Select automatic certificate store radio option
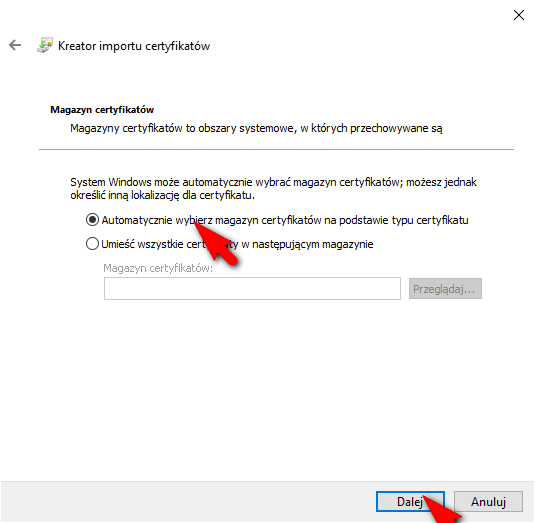 pyautogui.click(x=92, y=220)
